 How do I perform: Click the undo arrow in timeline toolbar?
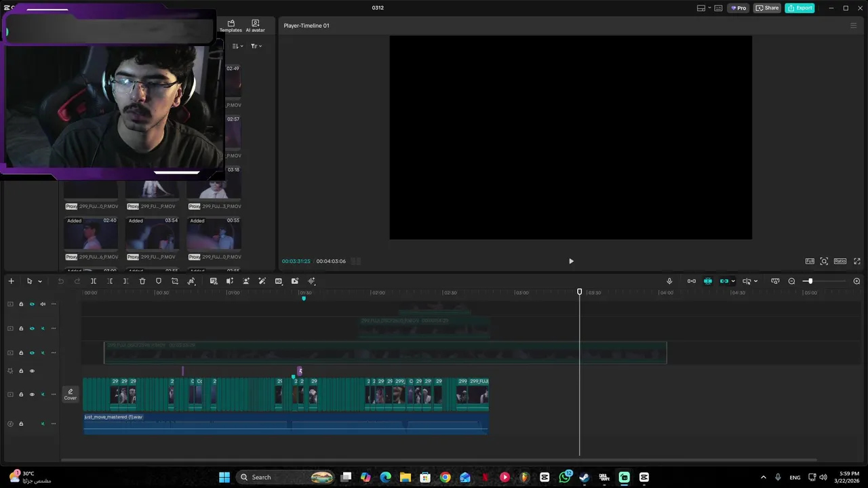[60, 281]
